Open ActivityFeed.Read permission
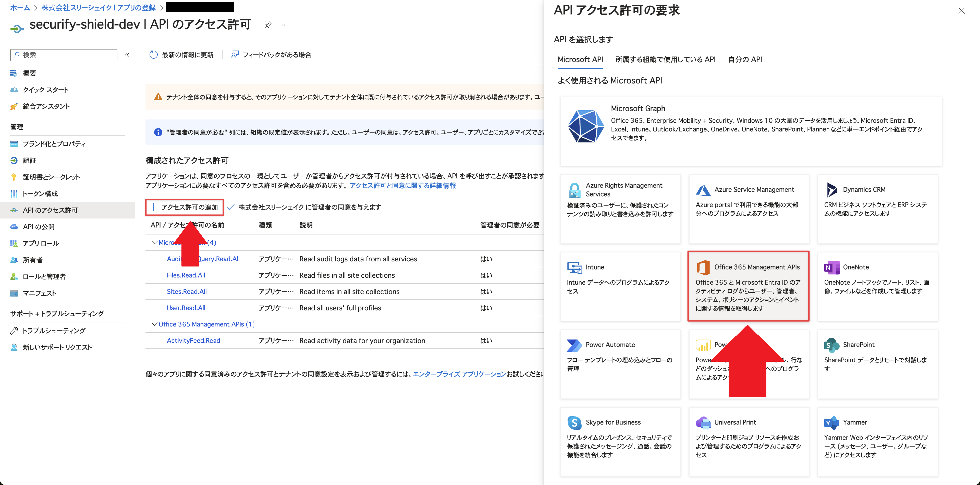980x485 pixels. pos(193,341)
